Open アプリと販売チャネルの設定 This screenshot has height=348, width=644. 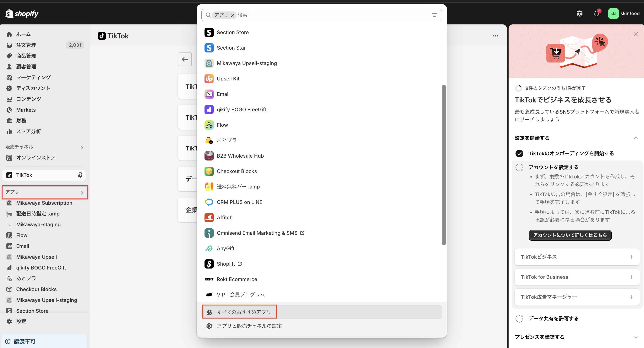(322, 326)
